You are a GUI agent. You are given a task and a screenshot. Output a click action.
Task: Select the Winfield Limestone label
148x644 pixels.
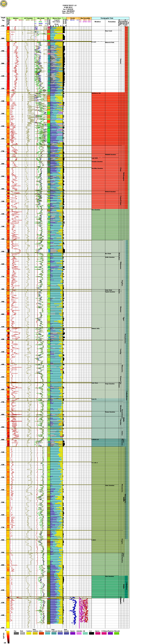[110, 154]
